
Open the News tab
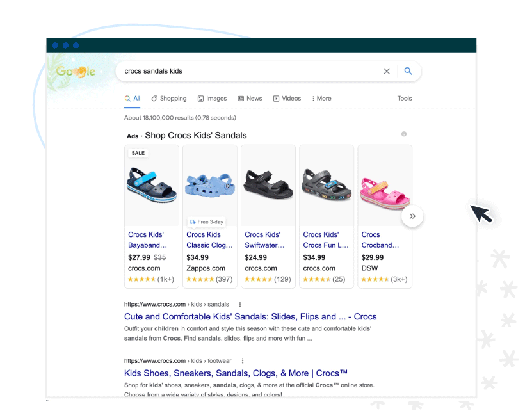(250, 99)
